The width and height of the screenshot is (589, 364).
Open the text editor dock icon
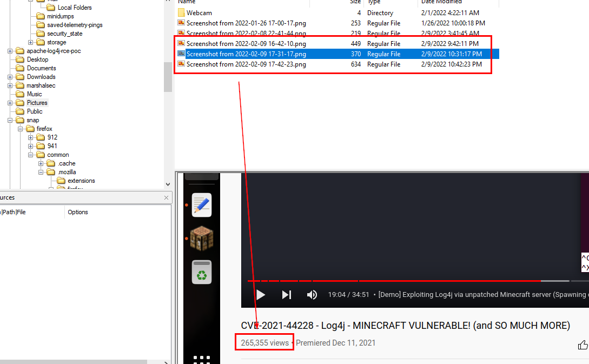pos(202,205)
